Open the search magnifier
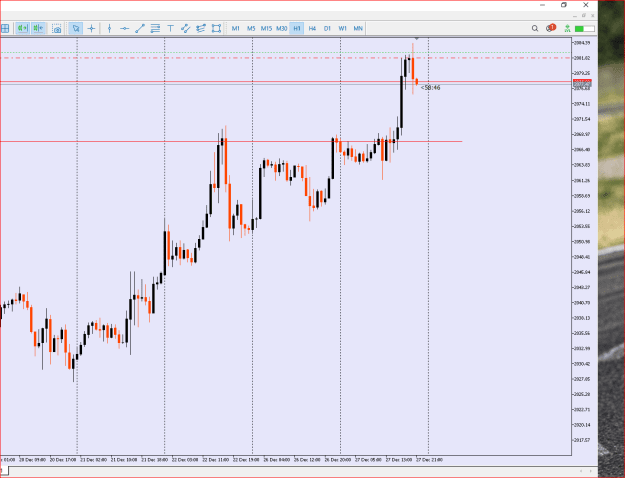 [535, 28]
